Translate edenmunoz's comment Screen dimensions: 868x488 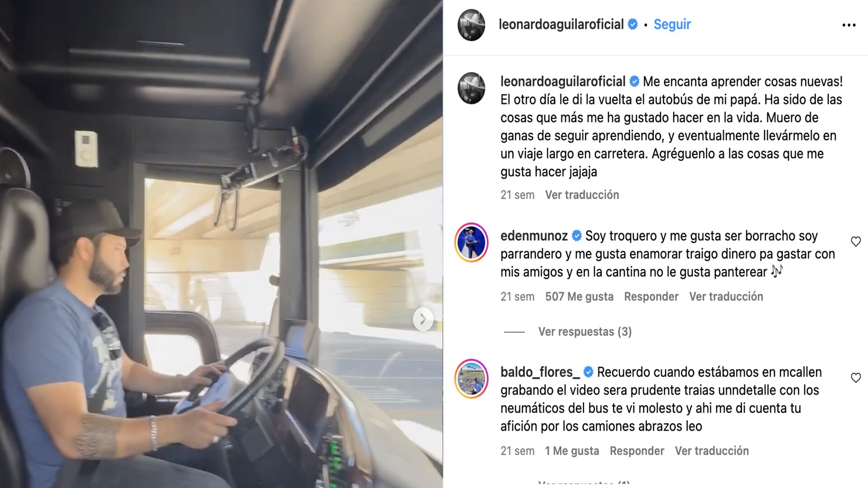pyautogui.click(x=726, y=296)
